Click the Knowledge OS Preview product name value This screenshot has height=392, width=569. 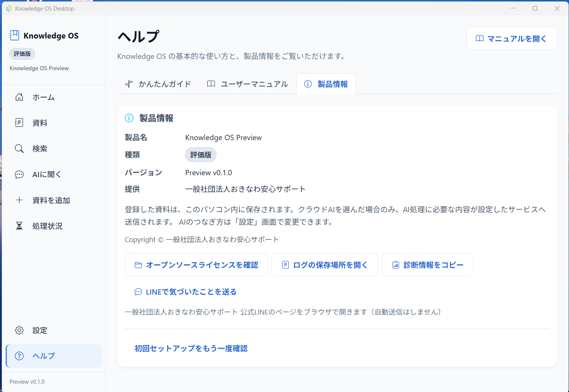tap(223, 137)
